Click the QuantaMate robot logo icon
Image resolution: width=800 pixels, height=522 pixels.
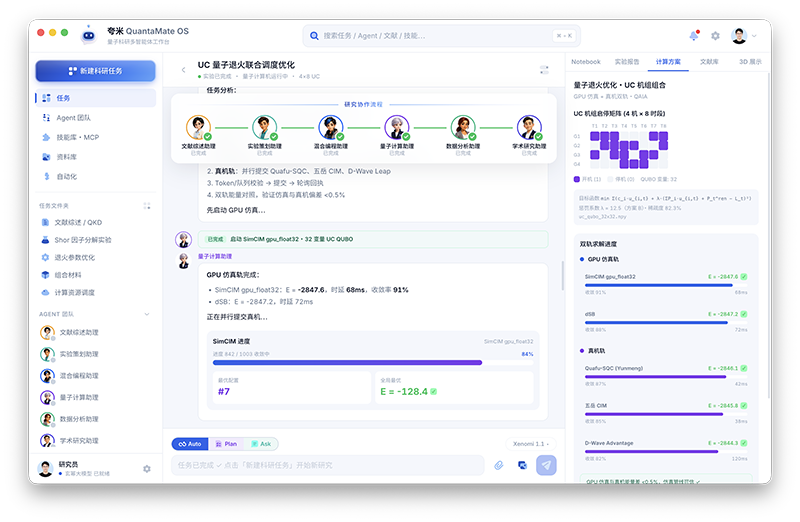[x=89, y=35]
